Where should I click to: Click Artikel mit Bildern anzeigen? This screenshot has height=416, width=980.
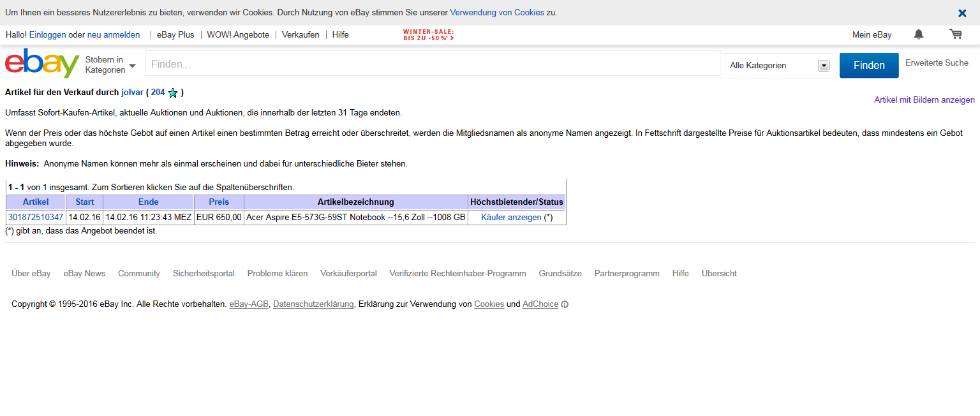coord(924,100)
